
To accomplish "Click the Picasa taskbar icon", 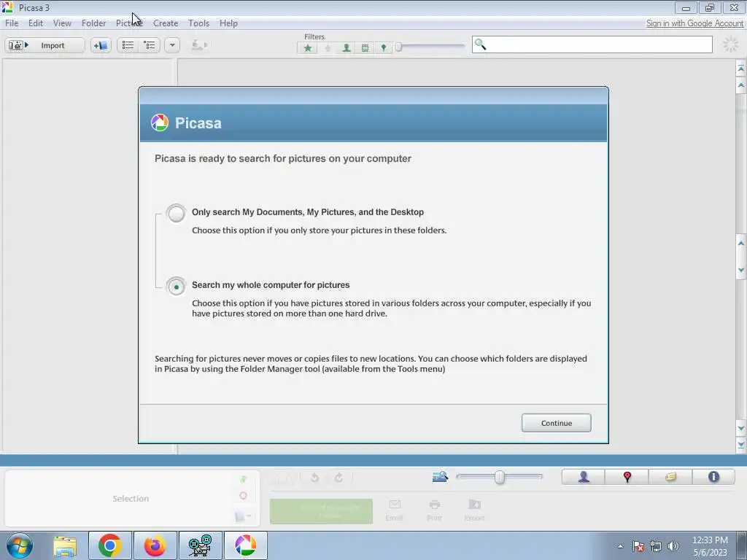I will tap(245, 545).
